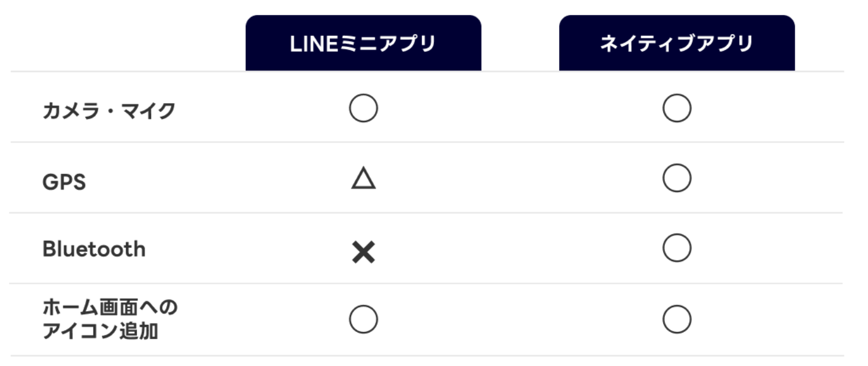
Task: Click the マイク text in the first row label
Action: (x=153, y=111)
